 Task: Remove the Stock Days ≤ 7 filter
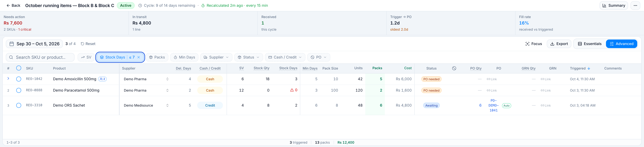pos(139,57)
